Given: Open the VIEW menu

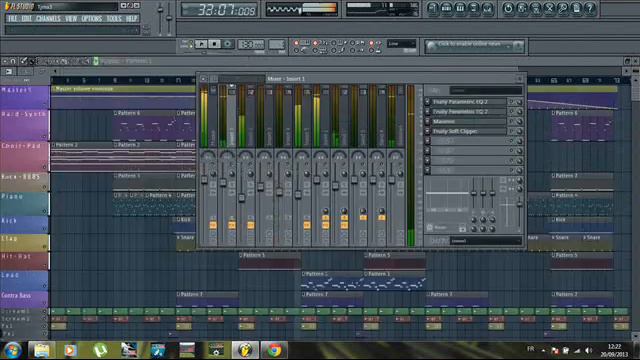Looking at the screenshot, I should pyautogui.click(x=71, y=19).
